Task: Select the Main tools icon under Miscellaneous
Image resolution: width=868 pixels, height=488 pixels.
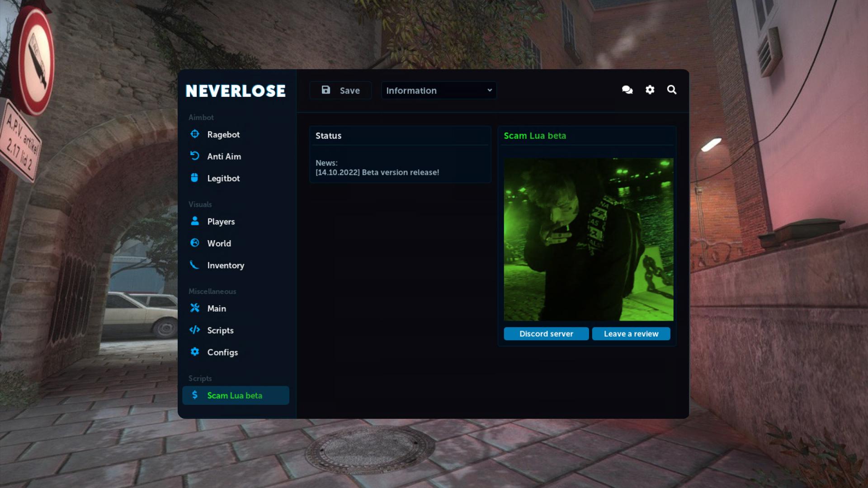Action: click(x=194, y=308)
